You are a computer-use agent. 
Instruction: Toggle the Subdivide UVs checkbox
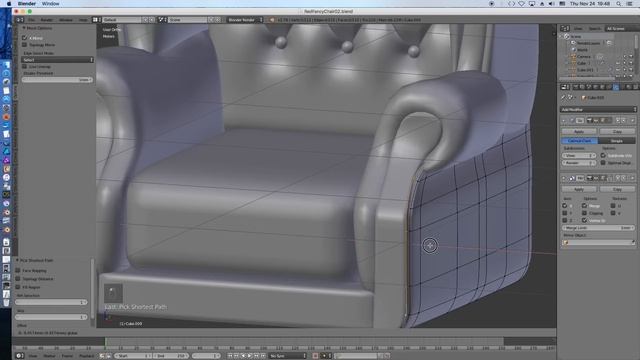[x=603, y=156]
